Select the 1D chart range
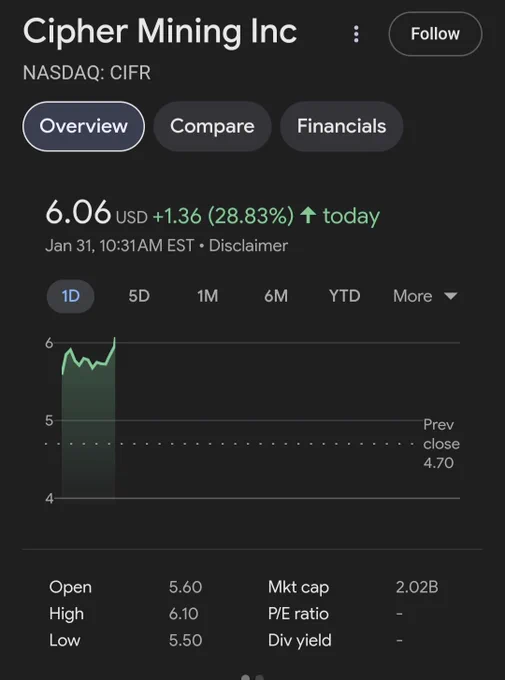This screenshot has width=505, height=680. point(70,296)
